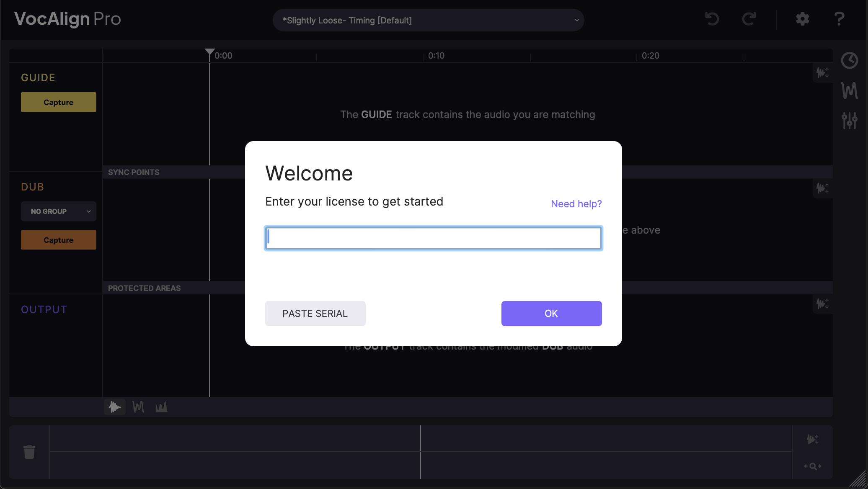Follow the Need help? link in the dialog
868x489 pixels.
coord(576,204)
